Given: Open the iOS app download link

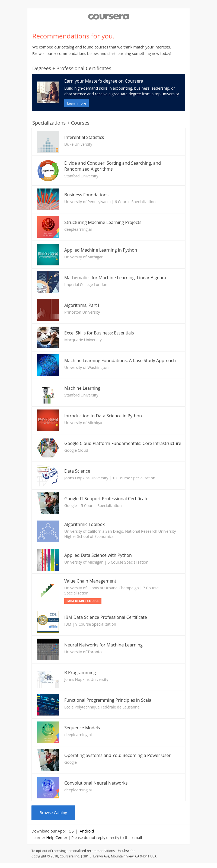Looking at the screenshot, I should click(x=71, y=831).
